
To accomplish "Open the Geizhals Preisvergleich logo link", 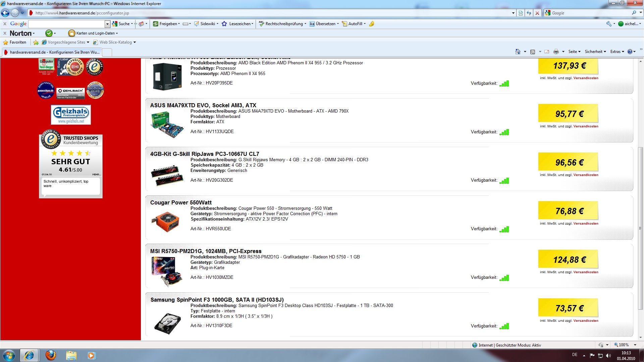I will (x=71, y=115).
